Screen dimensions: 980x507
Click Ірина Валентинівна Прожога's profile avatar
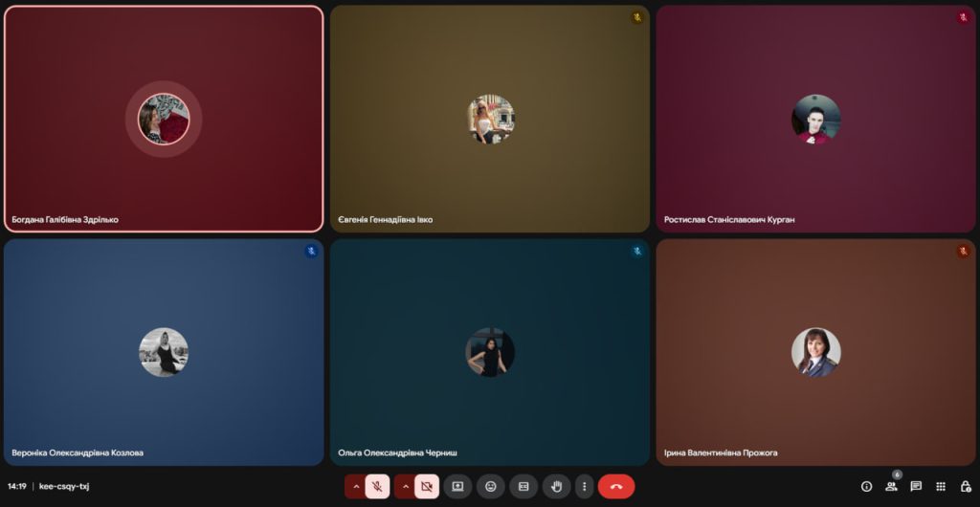click(815, 352)
